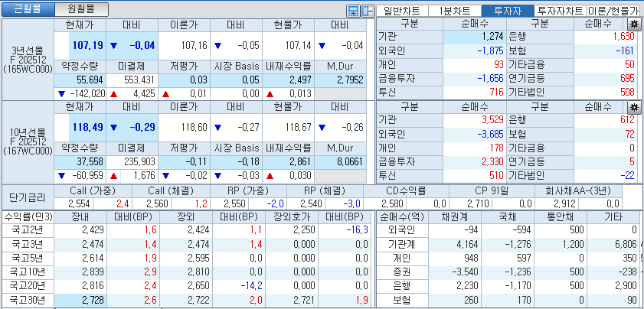The width and height of the screenshot is (644, 309).
Task: Click the theoretical price 107.16
Action: click(194, 46)
